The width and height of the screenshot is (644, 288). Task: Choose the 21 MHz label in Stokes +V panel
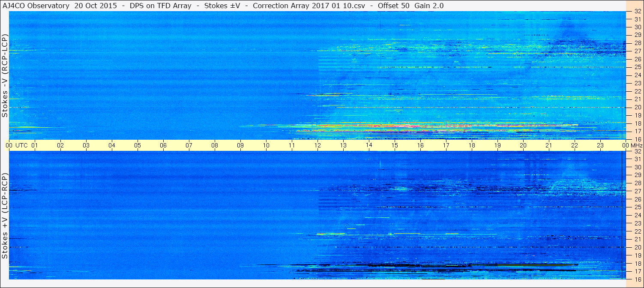click(x=637, y=239)
